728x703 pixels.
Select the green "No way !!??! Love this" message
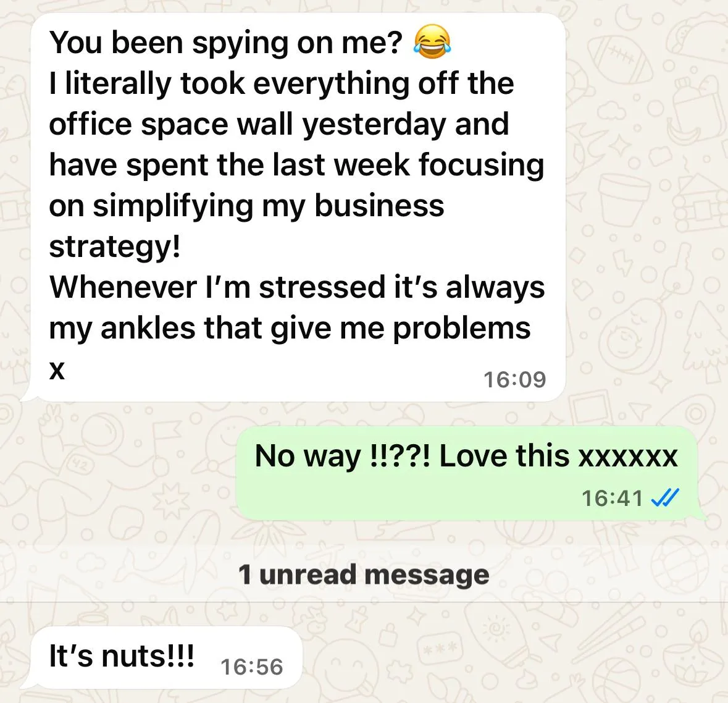point(467,473)
